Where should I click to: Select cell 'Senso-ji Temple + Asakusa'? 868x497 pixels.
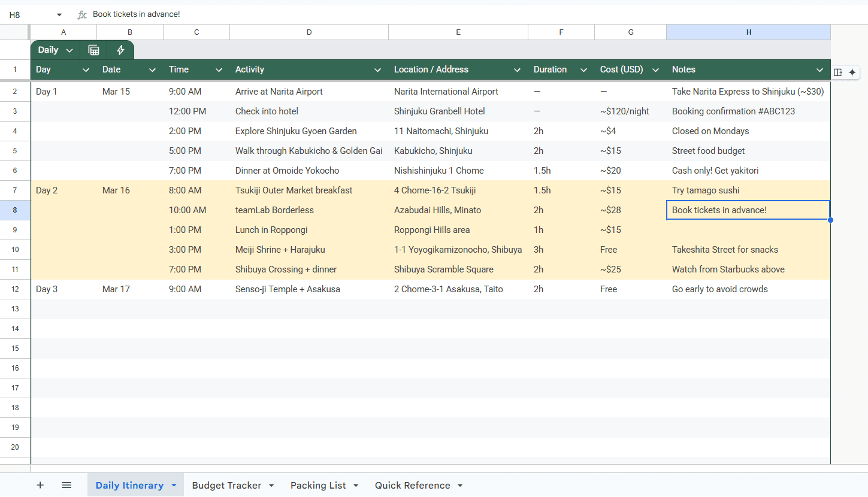point(309,289)
